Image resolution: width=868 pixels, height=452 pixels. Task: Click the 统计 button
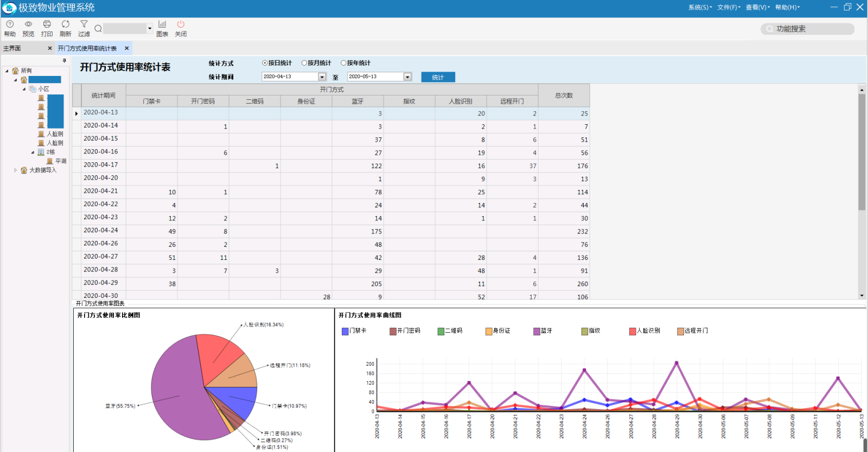[438, 77]
